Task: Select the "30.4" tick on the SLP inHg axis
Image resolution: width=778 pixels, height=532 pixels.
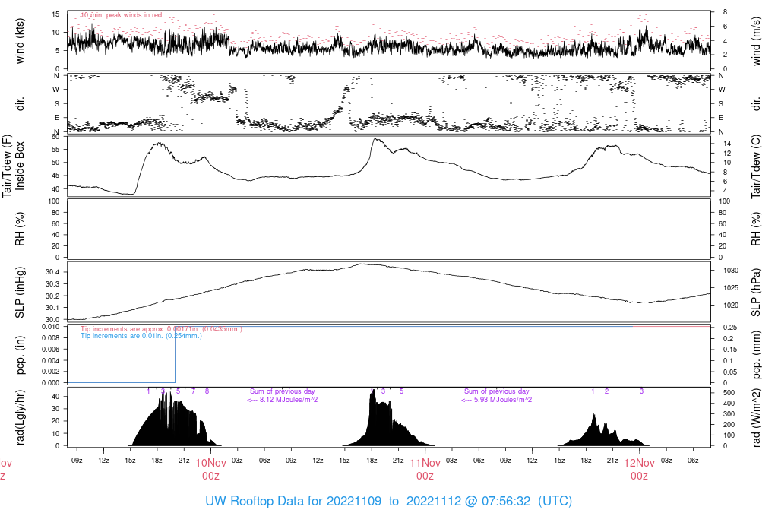Action: coord(52,272)
